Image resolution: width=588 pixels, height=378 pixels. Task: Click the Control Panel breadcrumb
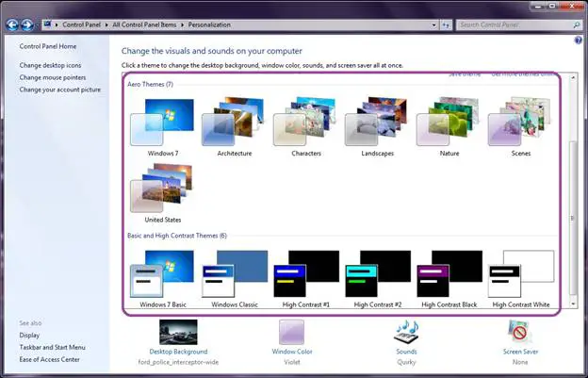click(x=81, y=25)
